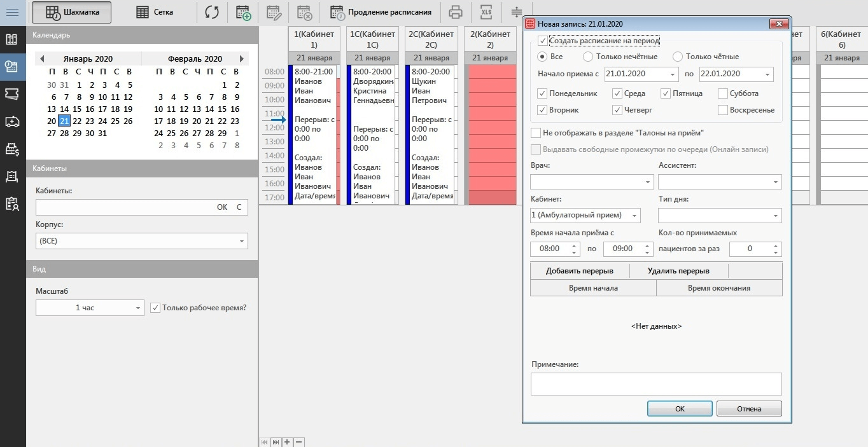868x447 pixels.
Task: Switch to Сетка view
Action: pyautogui.click(x=155, y=12)
